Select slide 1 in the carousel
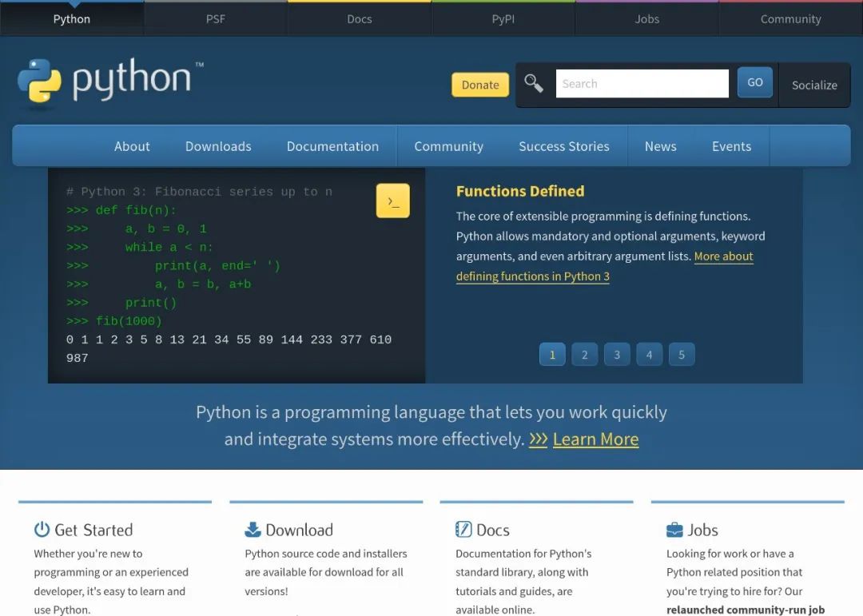The height and width of the screenshot is (616, 863). tap(553, 355)
